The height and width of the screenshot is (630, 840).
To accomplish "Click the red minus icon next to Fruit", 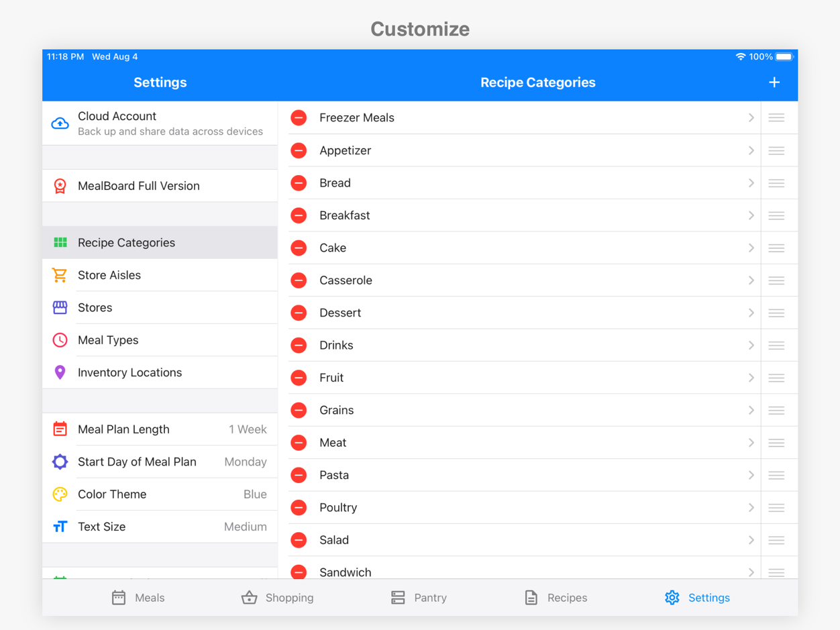I will (299, 378).
